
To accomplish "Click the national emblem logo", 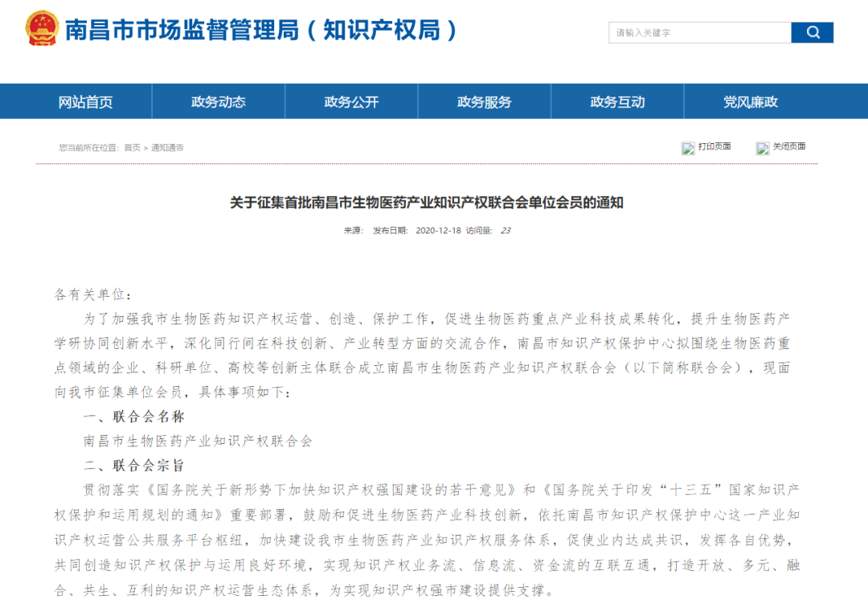I will [42, 29].
